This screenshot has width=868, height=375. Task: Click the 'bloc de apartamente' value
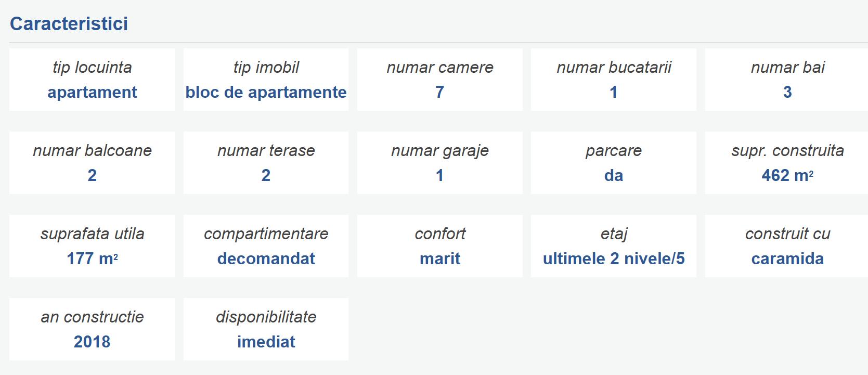266,92
